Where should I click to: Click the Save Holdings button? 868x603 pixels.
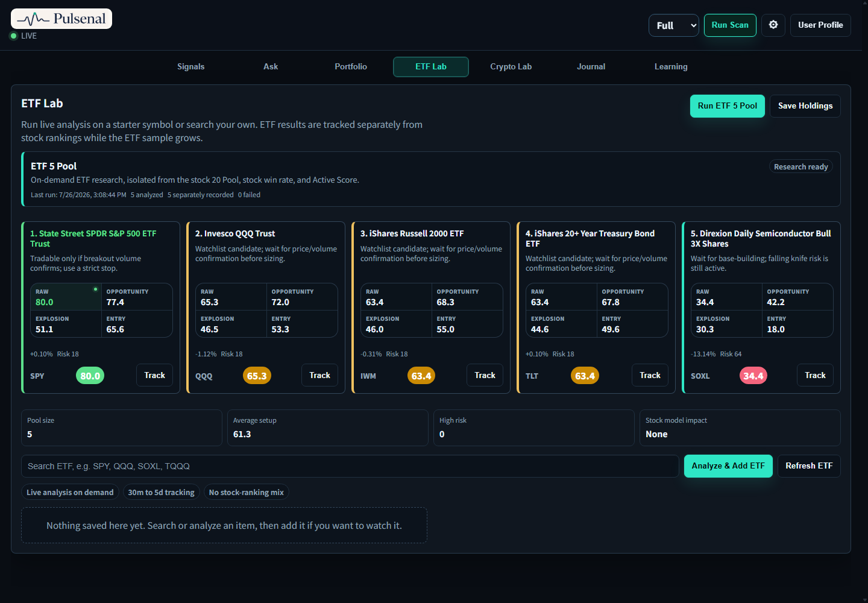[805, 106]
